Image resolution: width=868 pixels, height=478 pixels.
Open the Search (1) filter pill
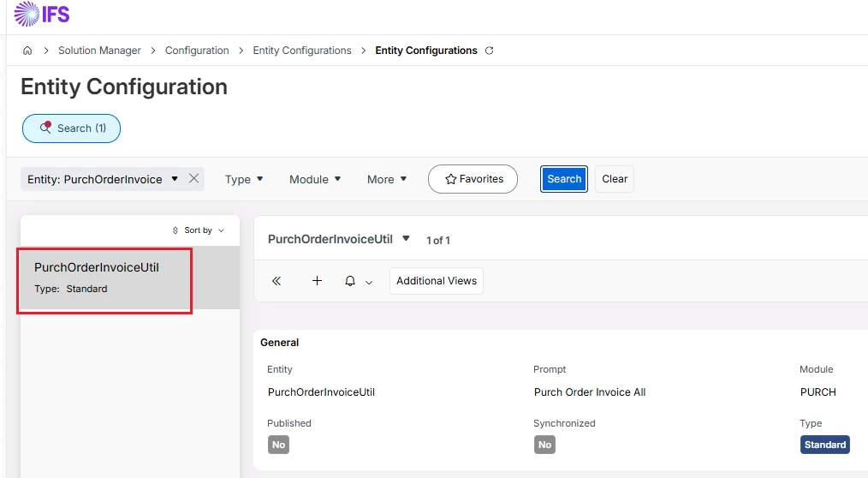point(71,128)
